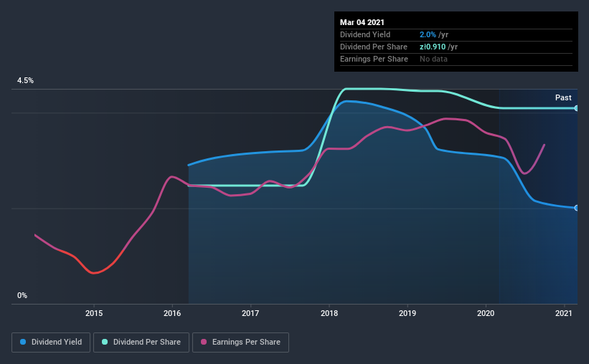589x364 pixels.
Task: Click the blue Dividend Yield legend dot
Action: (23, 342)
